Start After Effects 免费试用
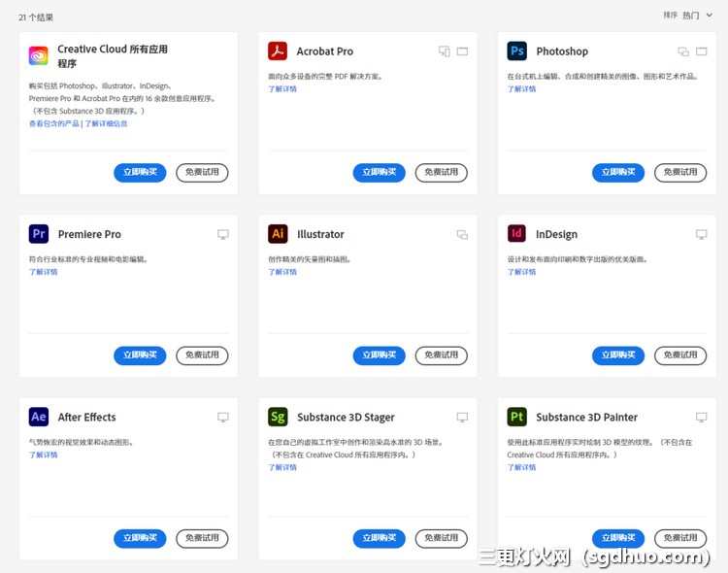 pyautogui.click(x=202, y=538)
